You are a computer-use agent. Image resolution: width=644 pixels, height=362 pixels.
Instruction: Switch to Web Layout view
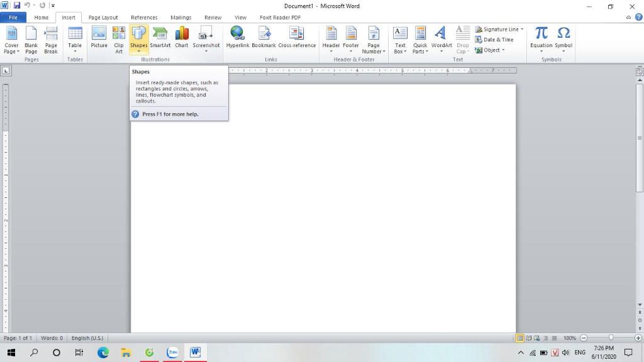[537, 338]
